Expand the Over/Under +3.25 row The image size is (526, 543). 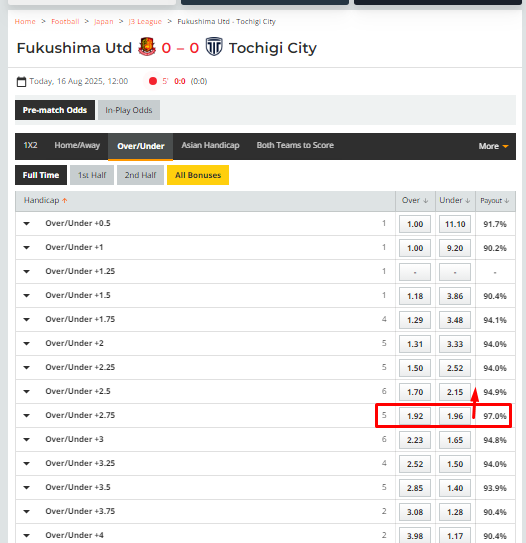click(x=27, y=464)
